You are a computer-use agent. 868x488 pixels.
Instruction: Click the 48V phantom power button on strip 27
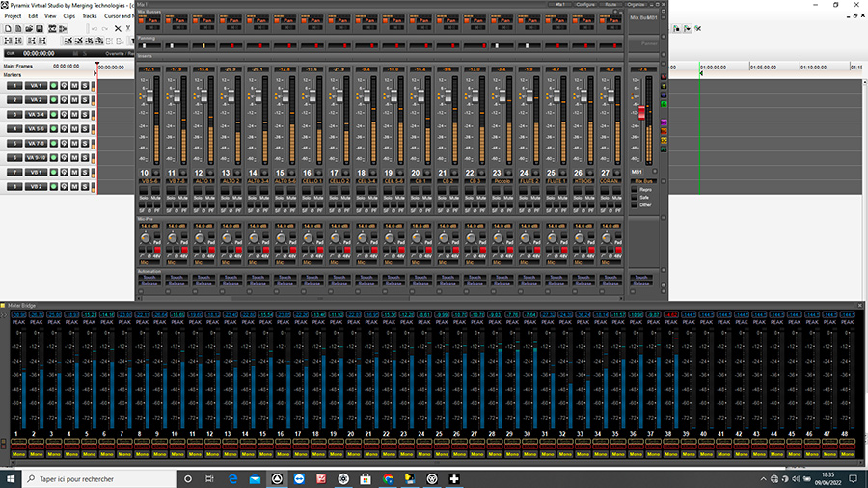click(x=618, y=250)
